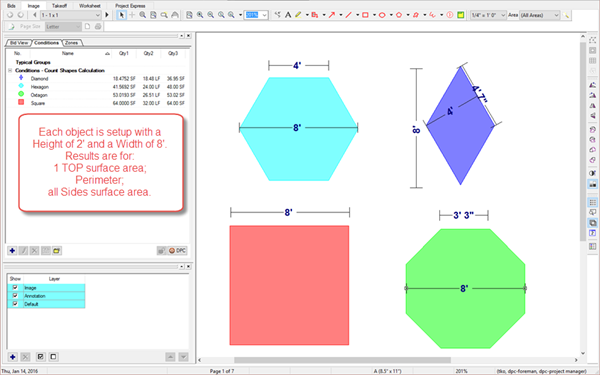Click the Qty1 column header
Image resolution: width=600 pixels, height=375 pixels.
(124, 53)
